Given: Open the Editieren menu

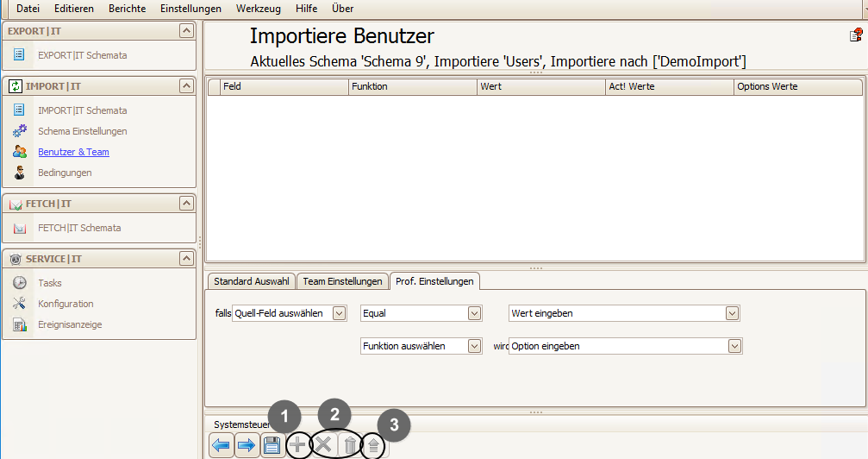Looking at the screenshot, I should click(x=73, y=9).
